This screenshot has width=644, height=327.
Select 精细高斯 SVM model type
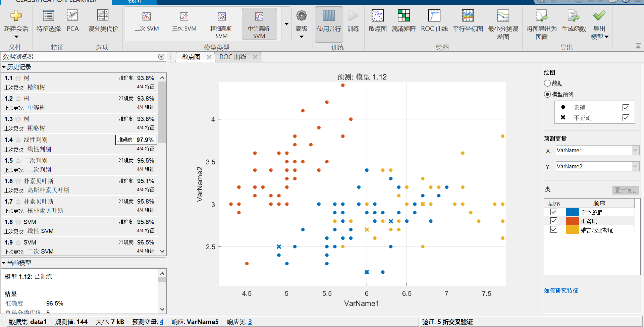[221, 23]
